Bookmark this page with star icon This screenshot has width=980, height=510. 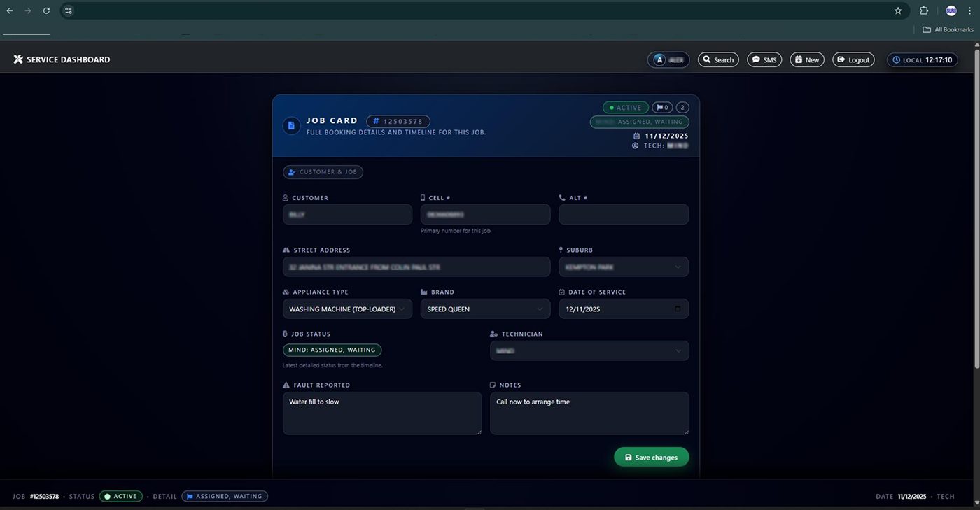[x=898, y=10]
